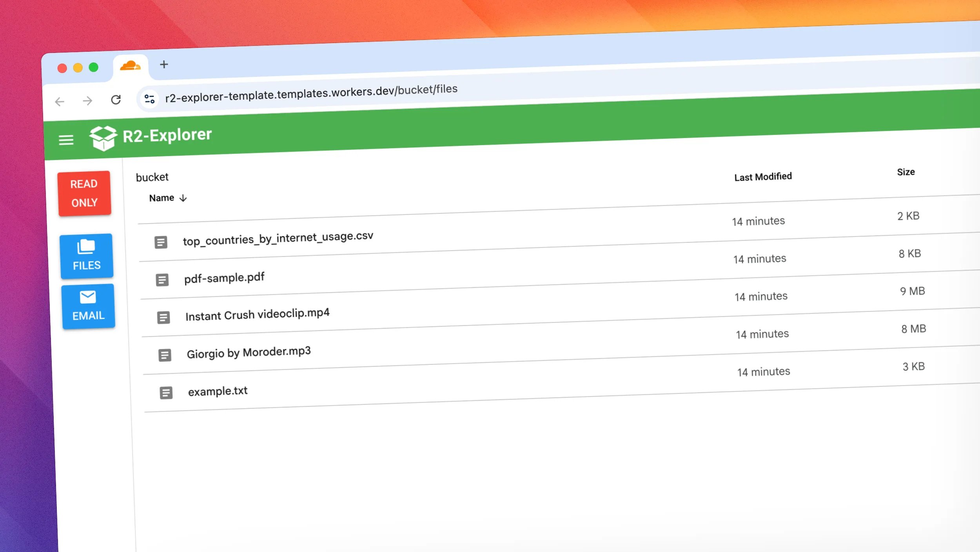Click the 8 MB size cell

coord(914,329)
